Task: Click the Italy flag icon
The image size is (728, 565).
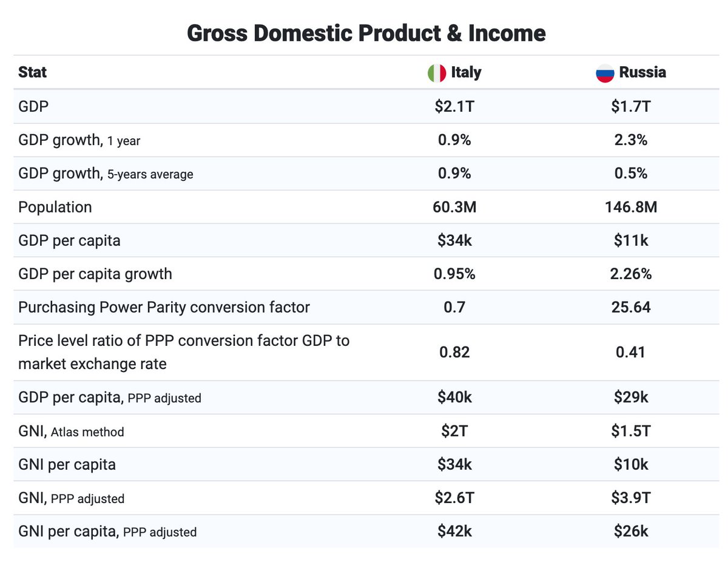Action: point(437,73)
